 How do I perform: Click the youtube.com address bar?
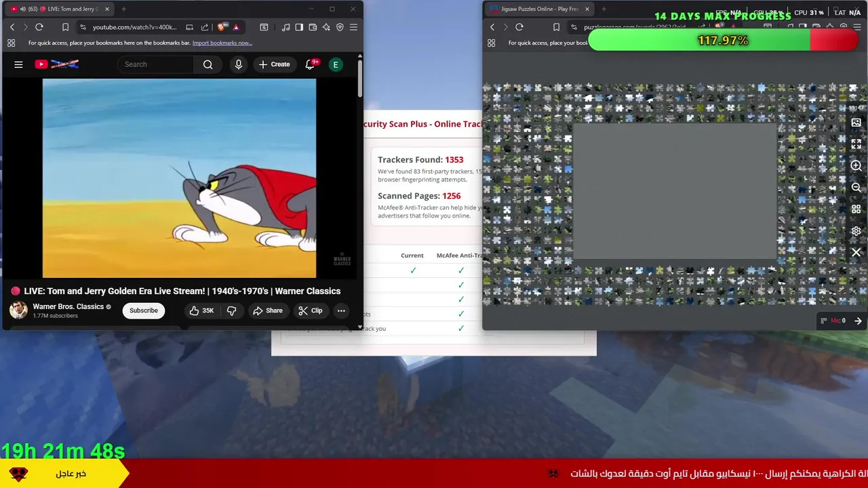point(134,27)
